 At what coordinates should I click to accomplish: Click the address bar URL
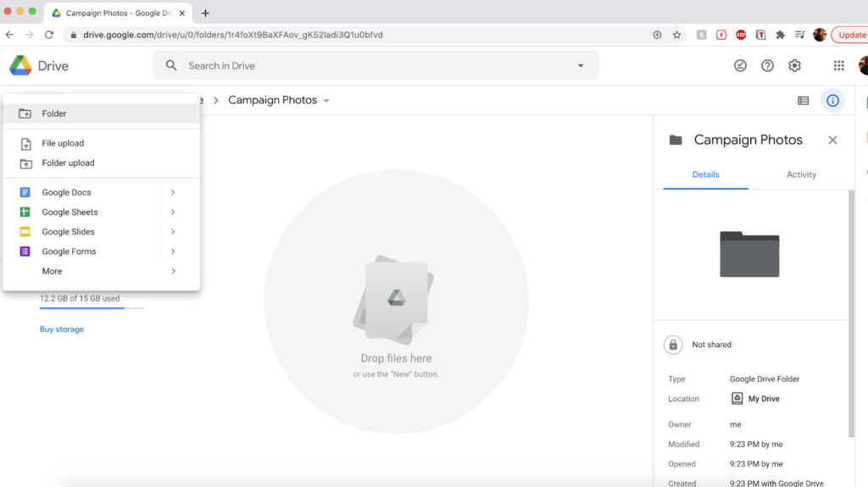click(233, 35)
